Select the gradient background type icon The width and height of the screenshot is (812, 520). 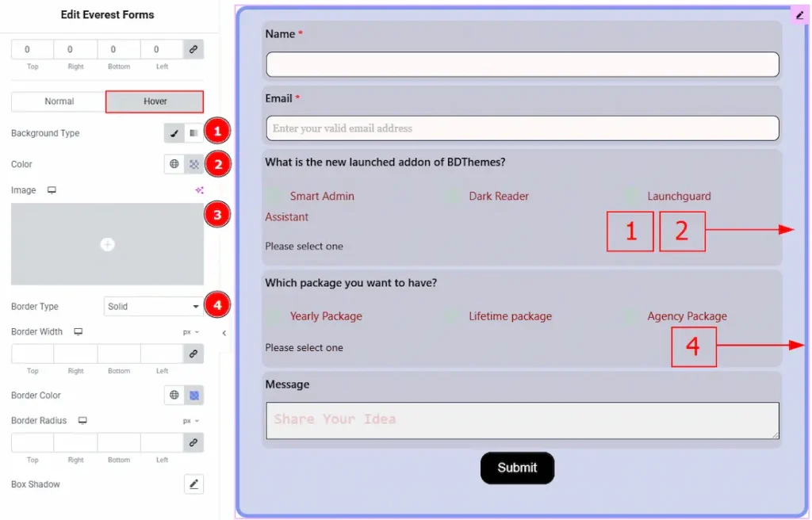pyautogui.click(x=193, y=133)
